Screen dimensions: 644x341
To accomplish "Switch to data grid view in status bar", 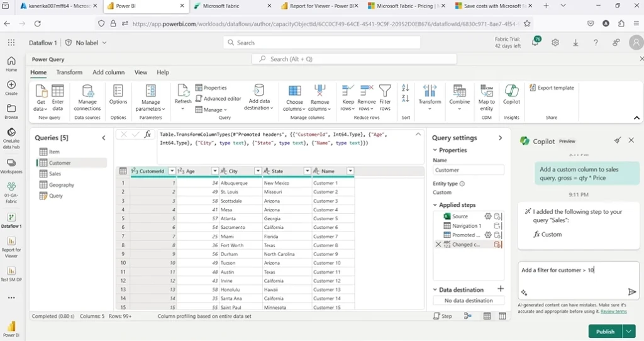I will point(487,316).
